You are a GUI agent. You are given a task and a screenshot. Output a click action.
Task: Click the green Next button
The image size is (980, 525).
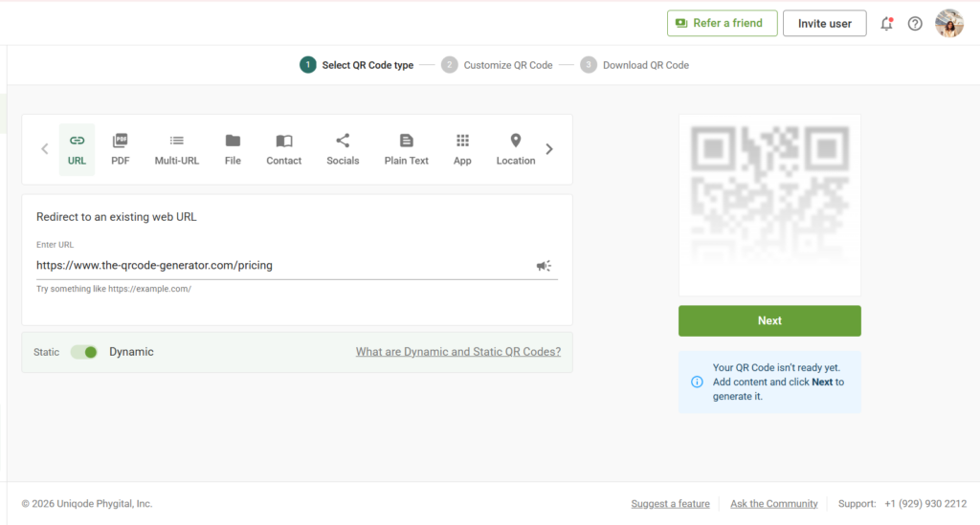[x=769, y=321]
